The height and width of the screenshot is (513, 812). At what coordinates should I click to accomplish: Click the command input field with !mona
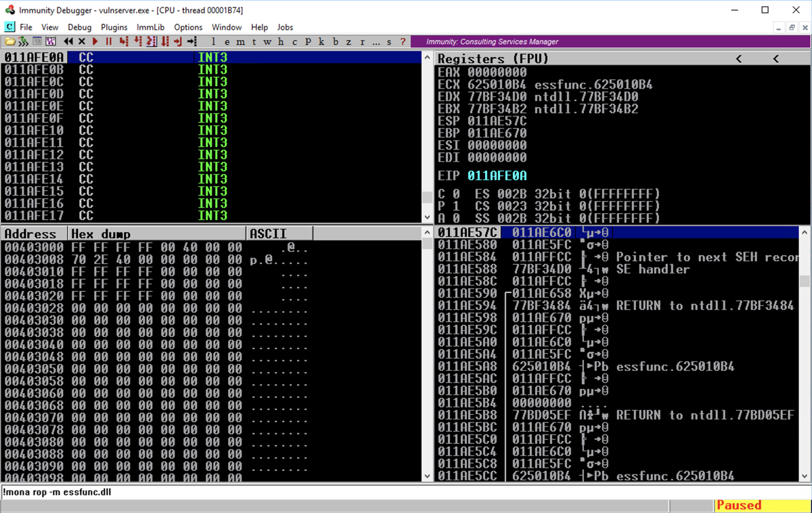click(338, 492)
